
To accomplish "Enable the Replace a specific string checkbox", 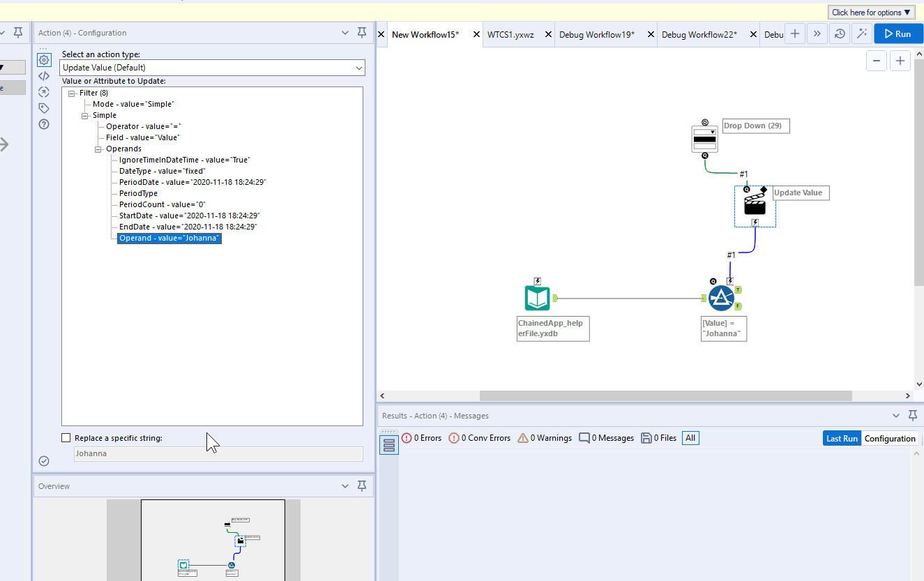I will pyautogui.click(x=66, y=437).
